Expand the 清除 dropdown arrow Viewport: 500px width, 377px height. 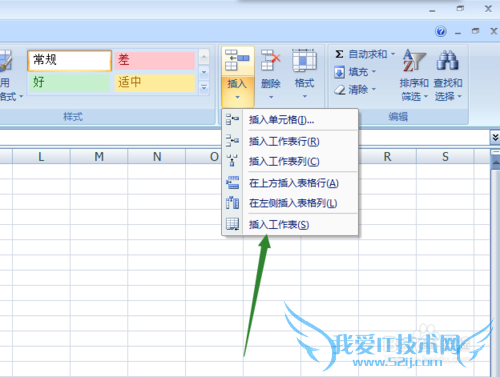coord(374,89)
